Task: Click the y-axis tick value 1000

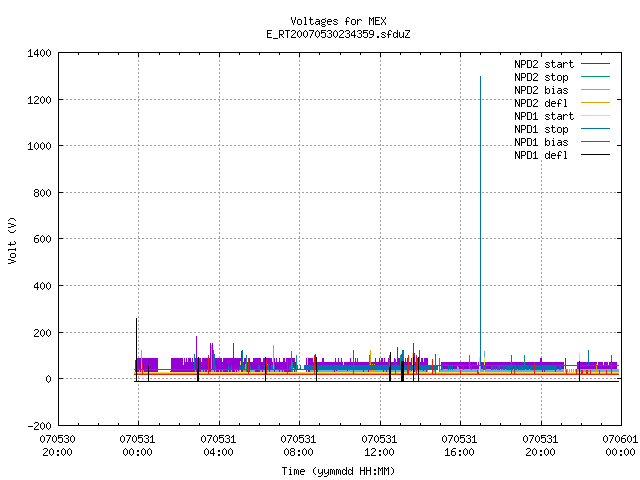Action: tap(39, 146)
